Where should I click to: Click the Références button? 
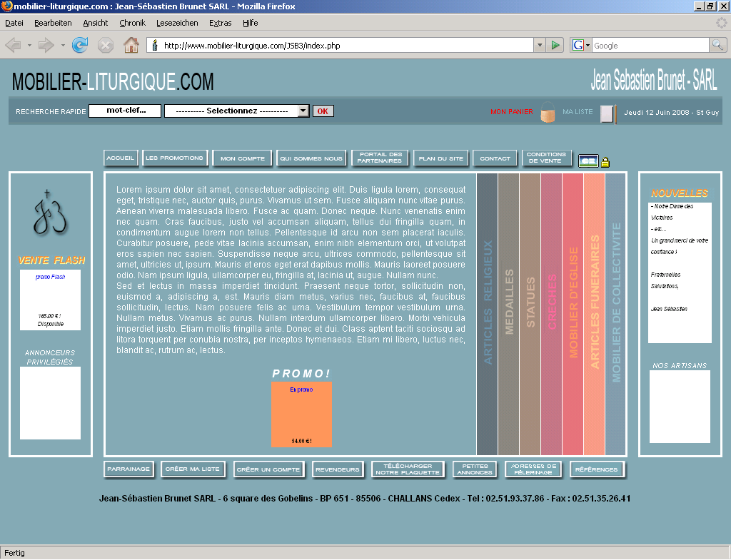point(597,469)
